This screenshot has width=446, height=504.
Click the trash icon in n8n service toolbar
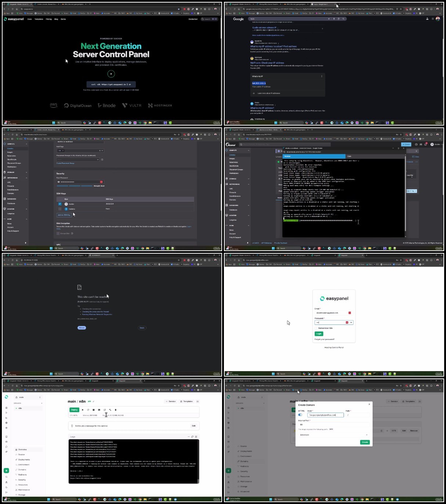point(116,410)
